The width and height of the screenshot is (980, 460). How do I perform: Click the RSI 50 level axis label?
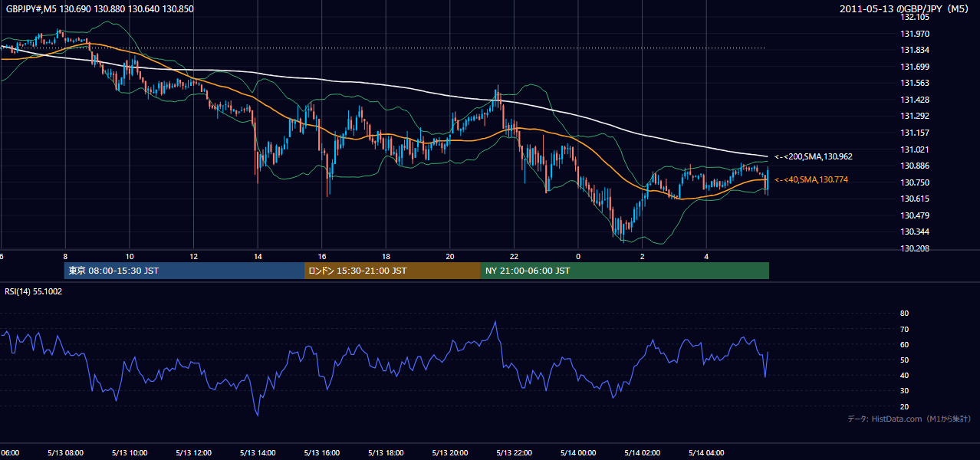pos(904,360)
